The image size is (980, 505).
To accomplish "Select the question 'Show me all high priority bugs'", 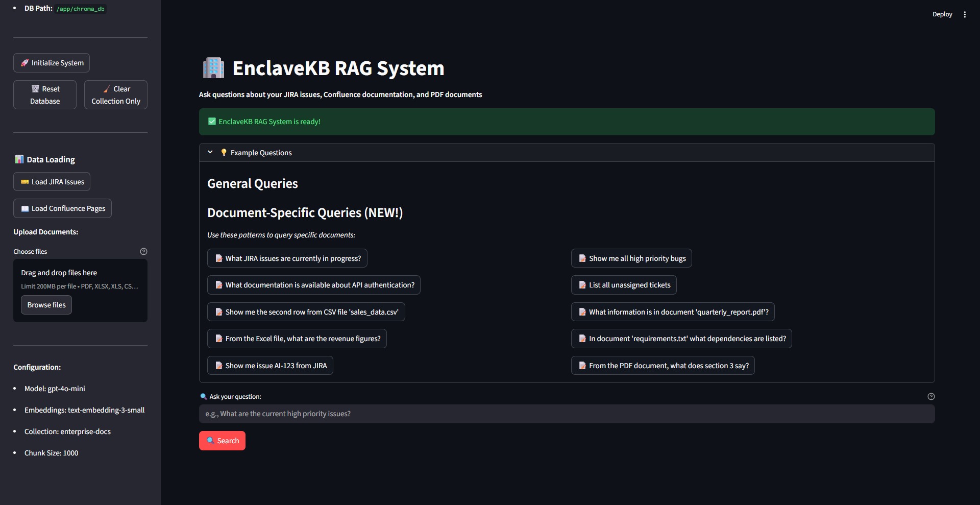I will pos(631,258).
